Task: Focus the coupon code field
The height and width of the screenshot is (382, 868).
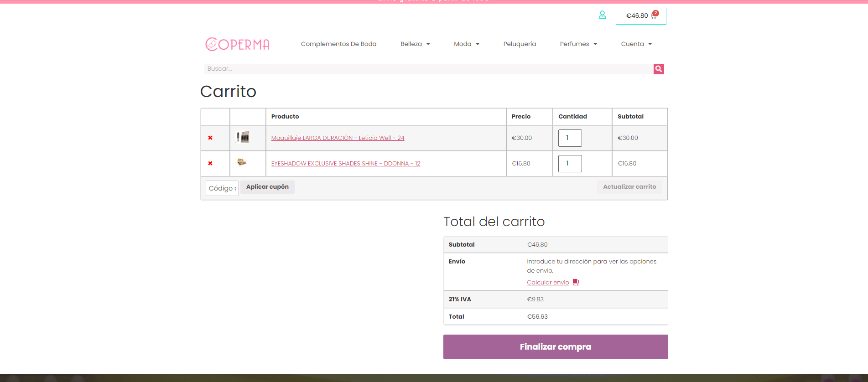Action: [x=222, y=188]
